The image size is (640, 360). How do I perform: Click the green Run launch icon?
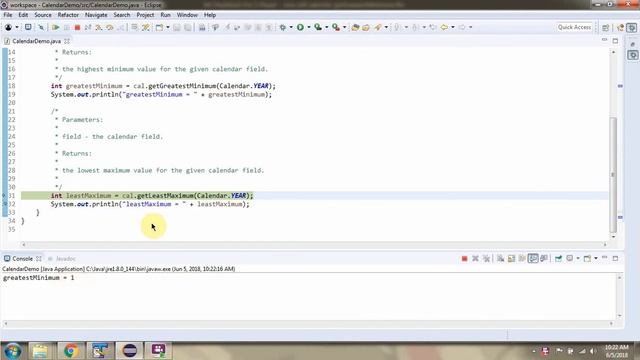pos(300,27)
